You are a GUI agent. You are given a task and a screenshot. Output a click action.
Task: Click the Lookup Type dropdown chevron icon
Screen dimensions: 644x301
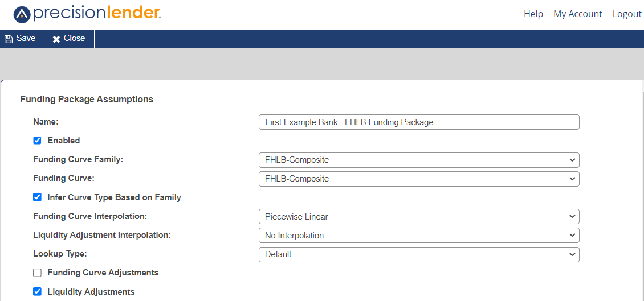(572, 254)
